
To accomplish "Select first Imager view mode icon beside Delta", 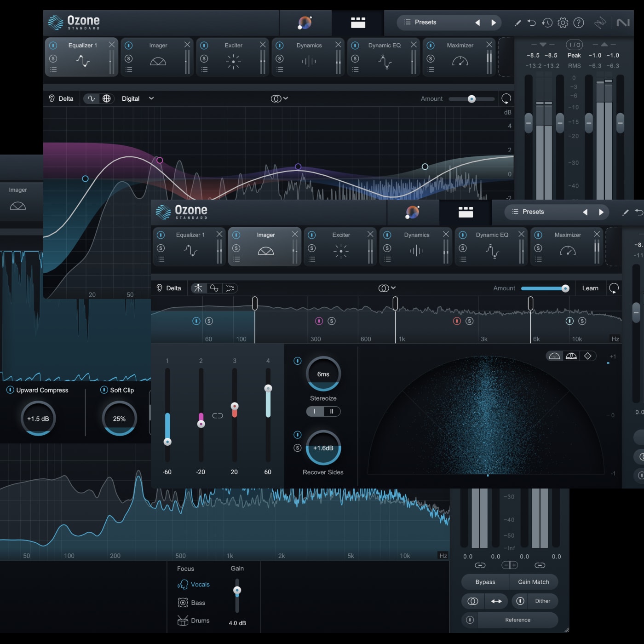I will coord(198,288).
